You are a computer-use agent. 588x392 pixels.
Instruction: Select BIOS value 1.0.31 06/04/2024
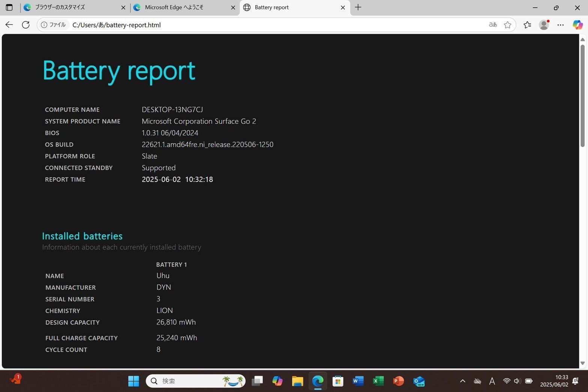[x=170, y=133]
